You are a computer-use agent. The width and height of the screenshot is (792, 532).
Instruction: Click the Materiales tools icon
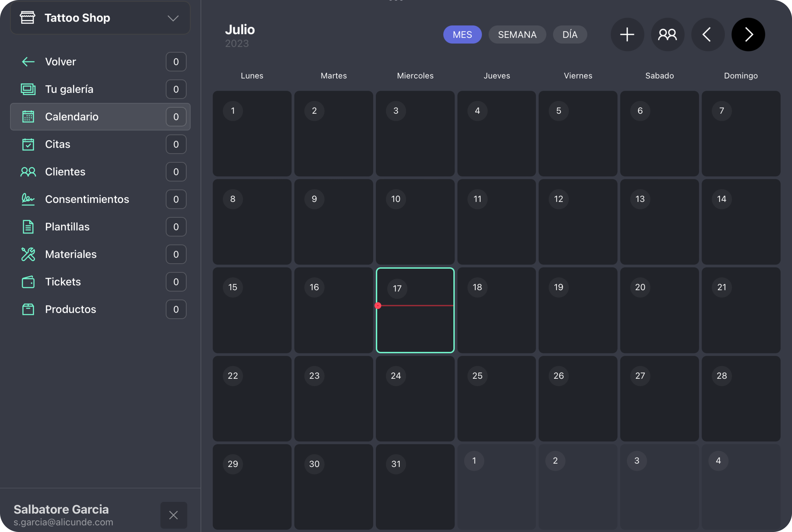(x=28, y=254)
